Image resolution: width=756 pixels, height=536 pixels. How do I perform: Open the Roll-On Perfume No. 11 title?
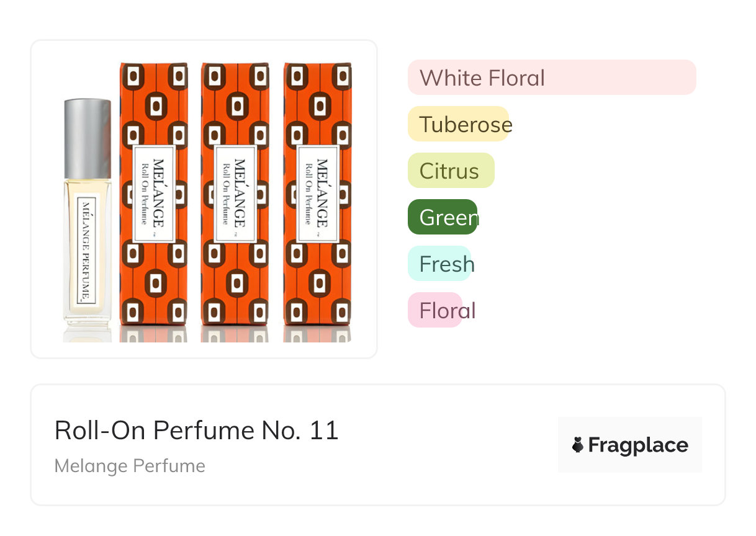click(196, 430)
